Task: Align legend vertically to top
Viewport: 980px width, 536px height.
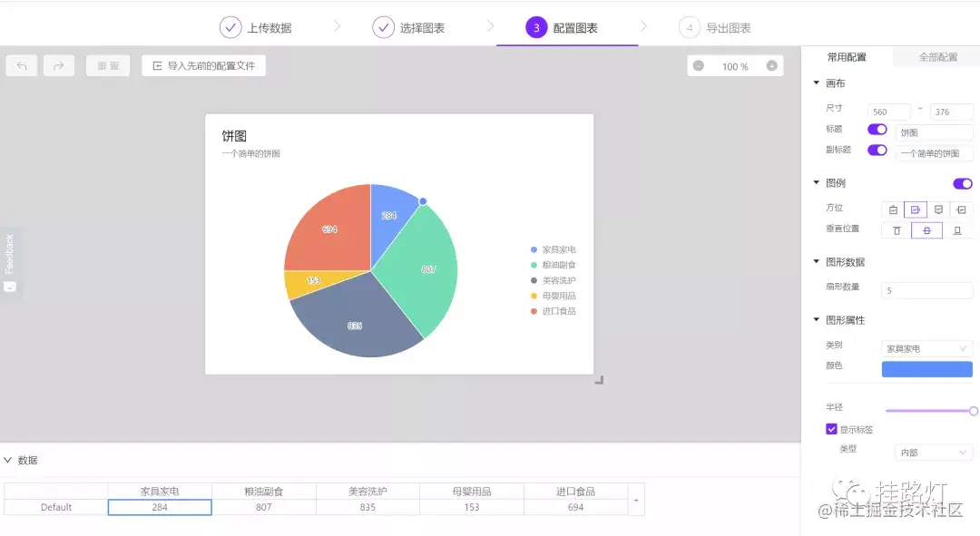Action: coord(897,230)
